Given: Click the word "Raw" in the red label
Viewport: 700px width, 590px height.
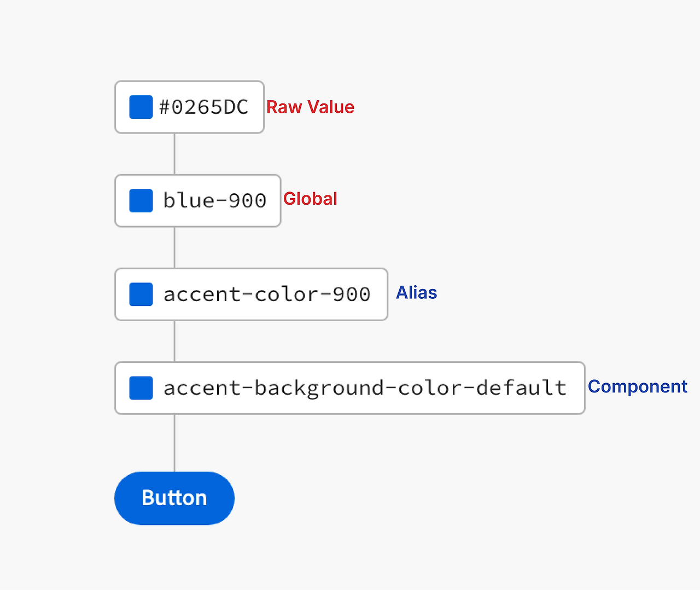Looking at the screenshot, I should coord(284,107).
